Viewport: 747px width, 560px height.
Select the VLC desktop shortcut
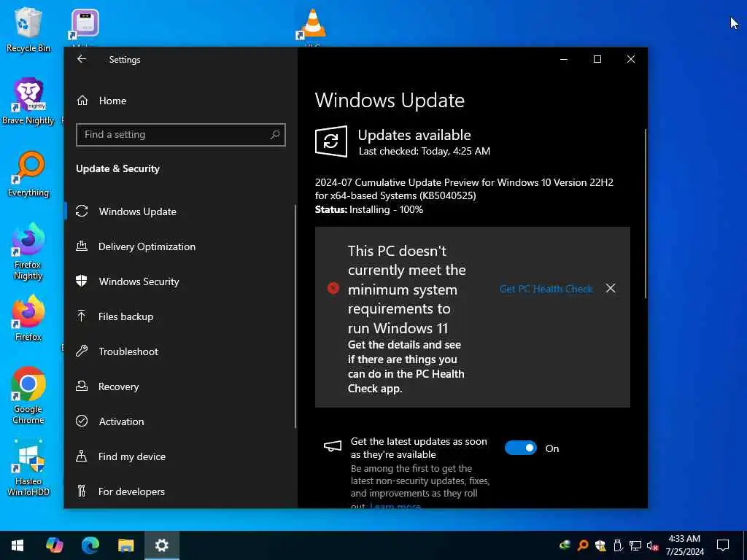pyautogui.click(x=312, y=27)
